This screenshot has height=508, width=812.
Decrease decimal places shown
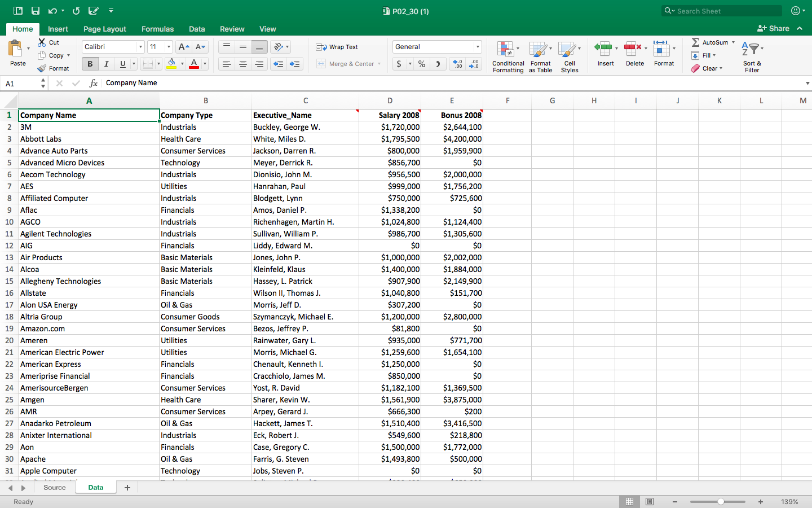(x=474, y=64)
